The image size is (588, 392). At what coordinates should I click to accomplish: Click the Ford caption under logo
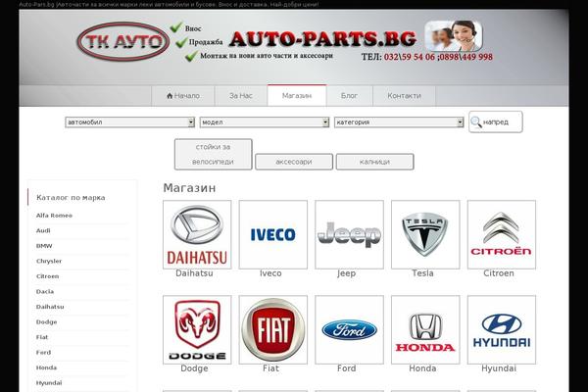pos(347,368)
